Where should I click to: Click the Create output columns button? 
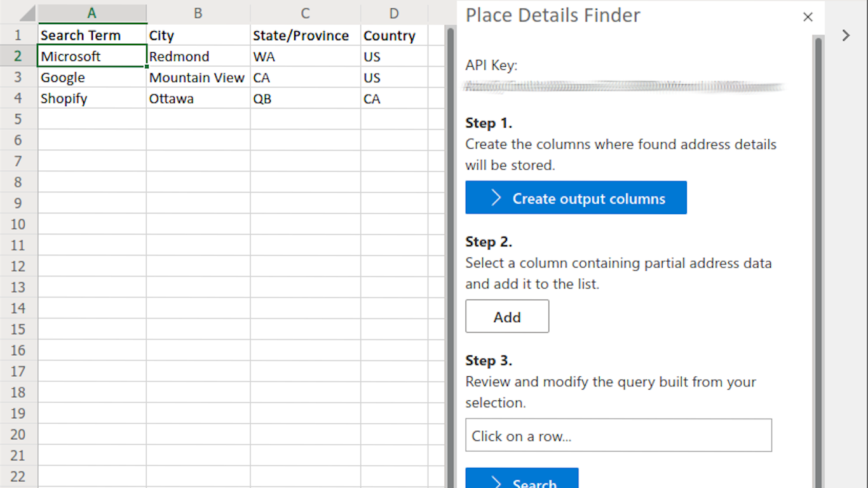pos(576,198)
